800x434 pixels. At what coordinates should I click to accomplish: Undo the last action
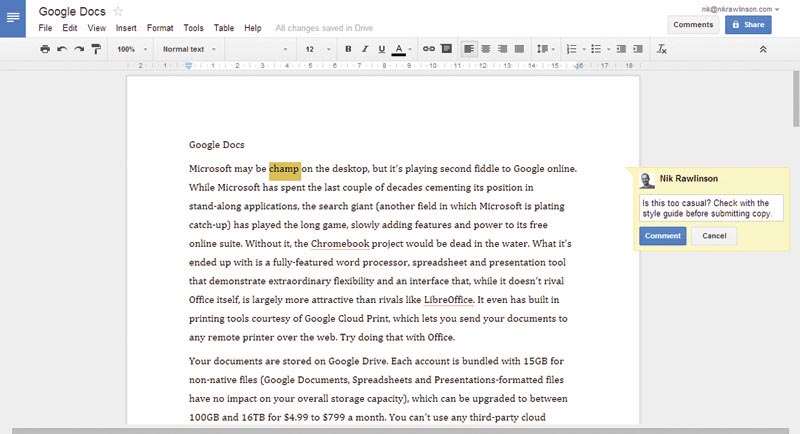62,49
